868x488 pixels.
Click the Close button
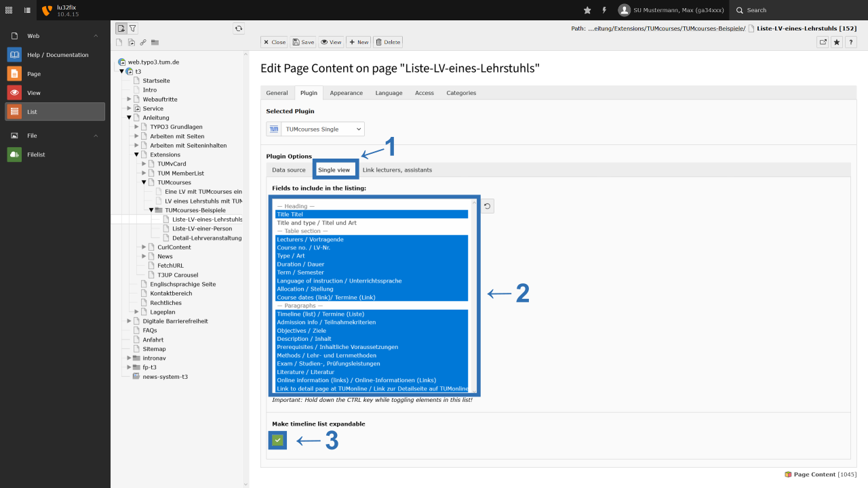(x=275, y=42)
